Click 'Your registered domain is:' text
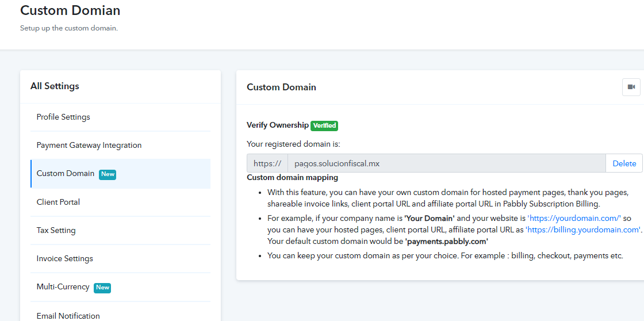644x321 pixels. click(x=294, y=144)
